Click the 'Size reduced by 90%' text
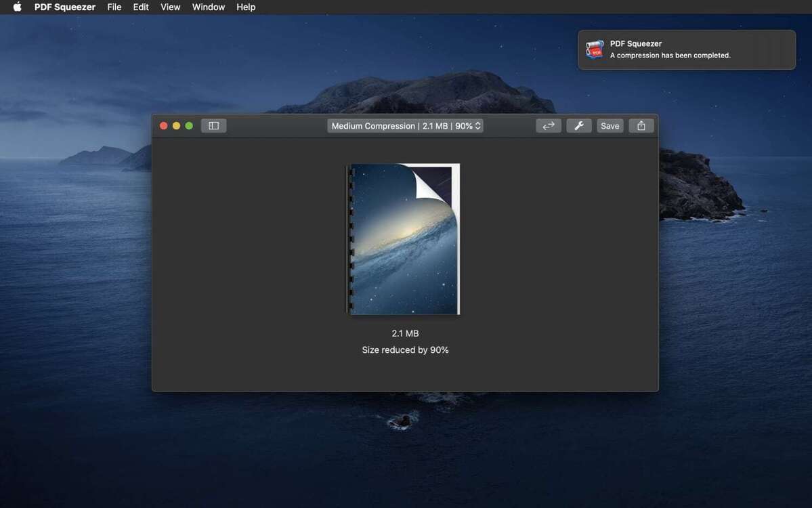The image size is (812, 508). pyautogui.click(x=405, y=350)
